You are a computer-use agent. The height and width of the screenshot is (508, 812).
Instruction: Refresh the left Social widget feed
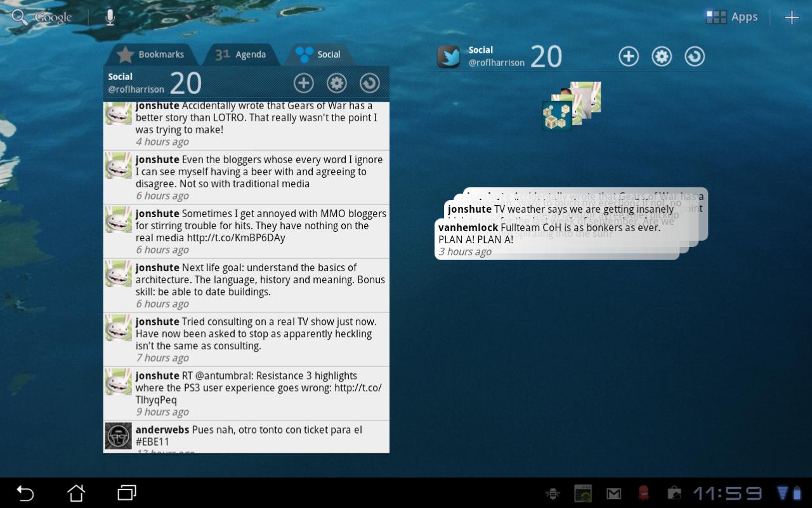click(x=369, y=83)
